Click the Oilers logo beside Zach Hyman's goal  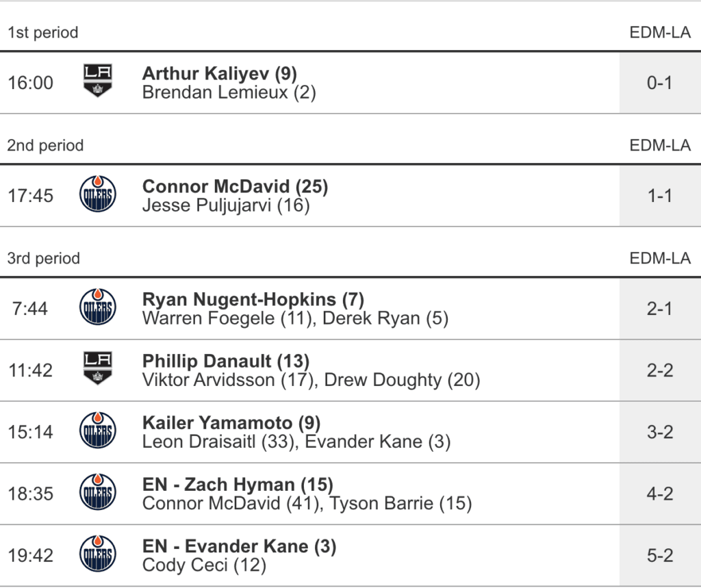(x=98, y=492)
